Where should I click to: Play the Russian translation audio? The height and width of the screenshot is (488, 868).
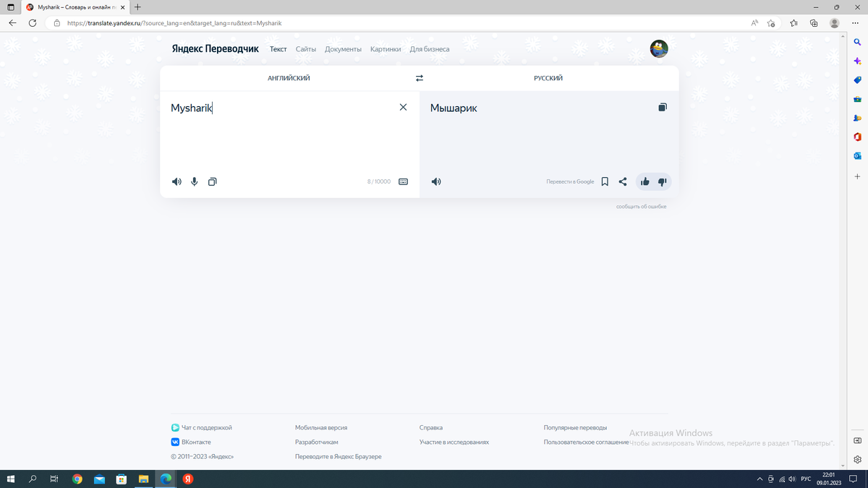pyautogui.click(x=436, y=181)
